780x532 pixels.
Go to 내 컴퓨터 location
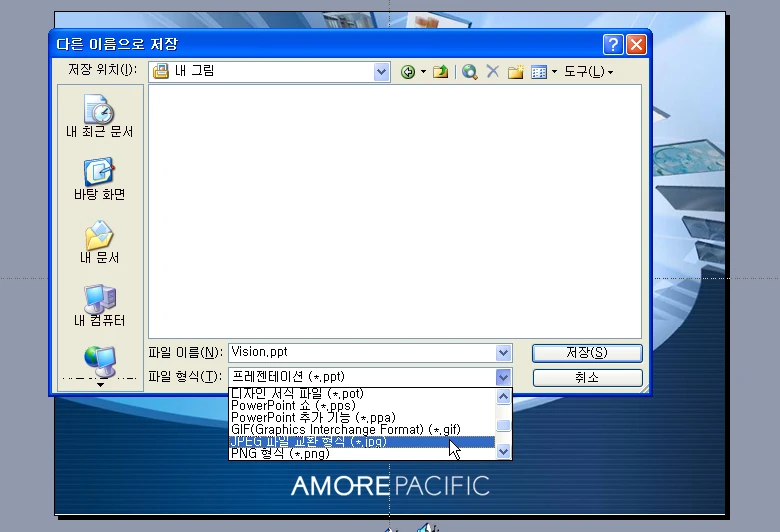[99, 305]
